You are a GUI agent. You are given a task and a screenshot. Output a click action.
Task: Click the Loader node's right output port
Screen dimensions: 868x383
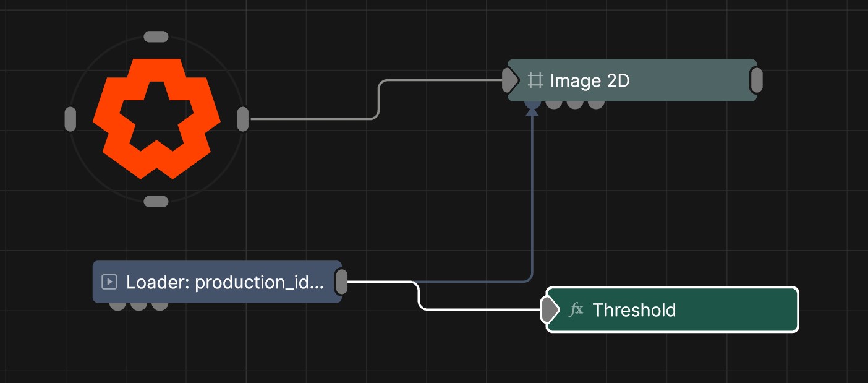[341, 282]
